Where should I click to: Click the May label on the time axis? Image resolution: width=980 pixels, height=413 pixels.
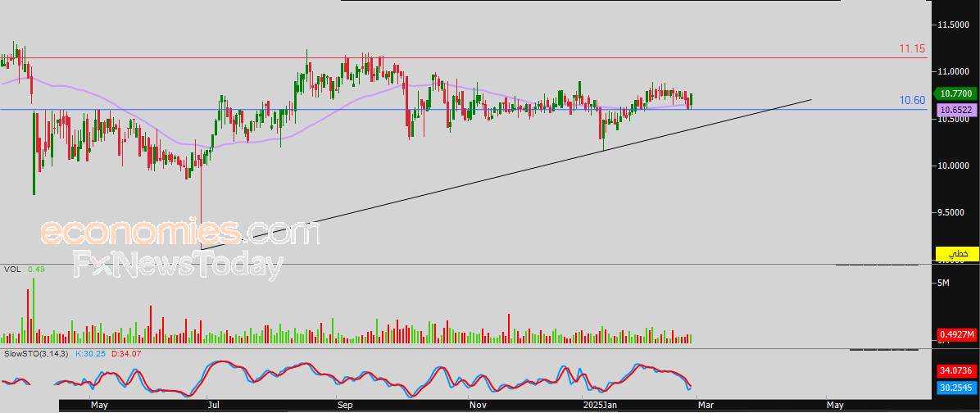point(99,406)
